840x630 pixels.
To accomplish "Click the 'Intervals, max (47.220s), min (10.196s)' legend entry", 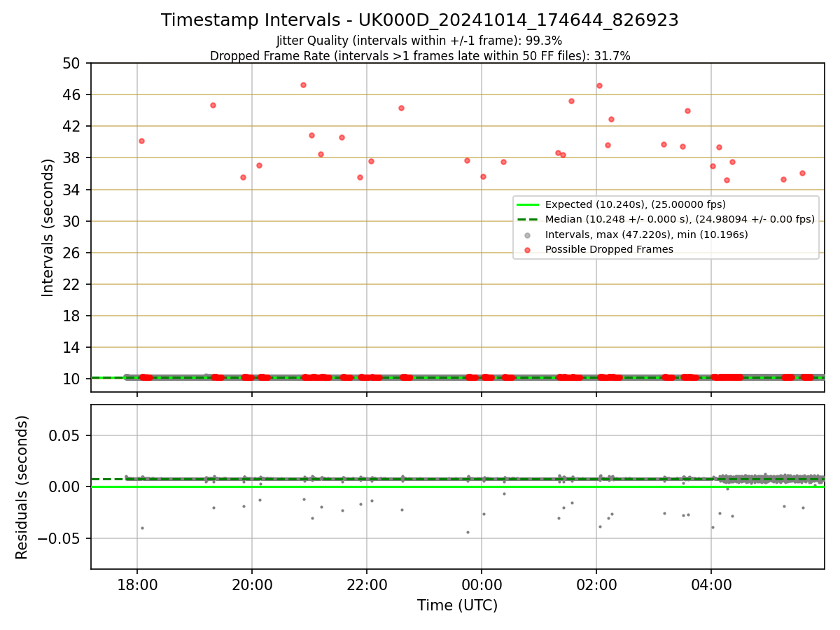I will pyautogui.click(x=647, y=234).
